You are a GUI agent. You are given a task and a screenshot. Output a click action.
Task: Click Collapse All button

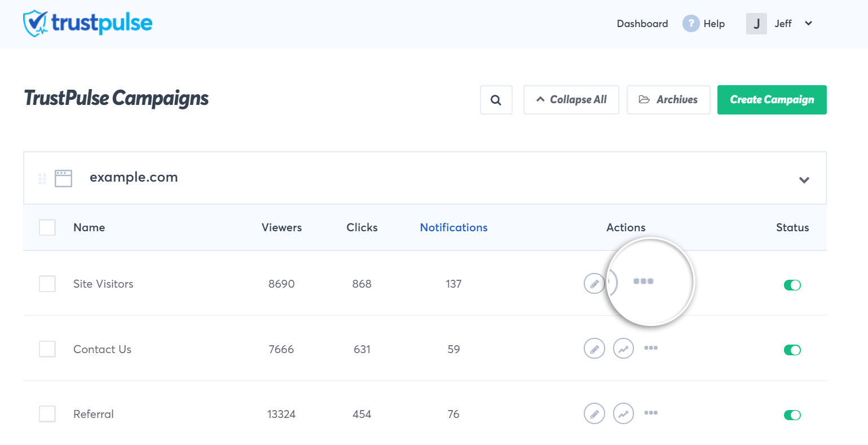(571, 100)
